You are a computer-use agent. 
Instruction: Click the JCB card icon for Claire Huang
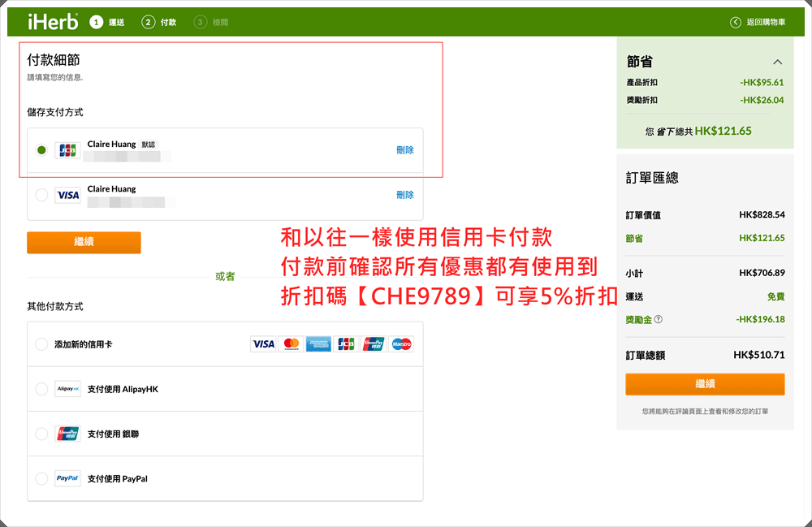click(67, 150)
